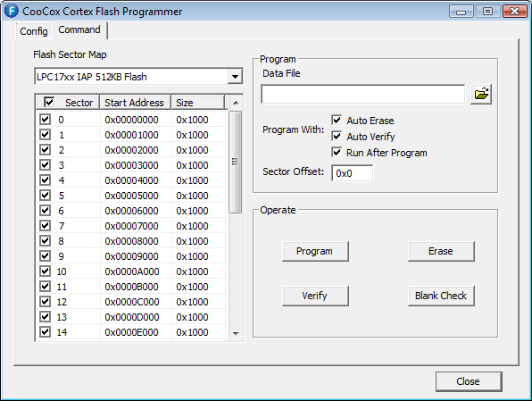Toggle sector 10 checkbox
Screen dimensions: 532x401
[45, 272]
